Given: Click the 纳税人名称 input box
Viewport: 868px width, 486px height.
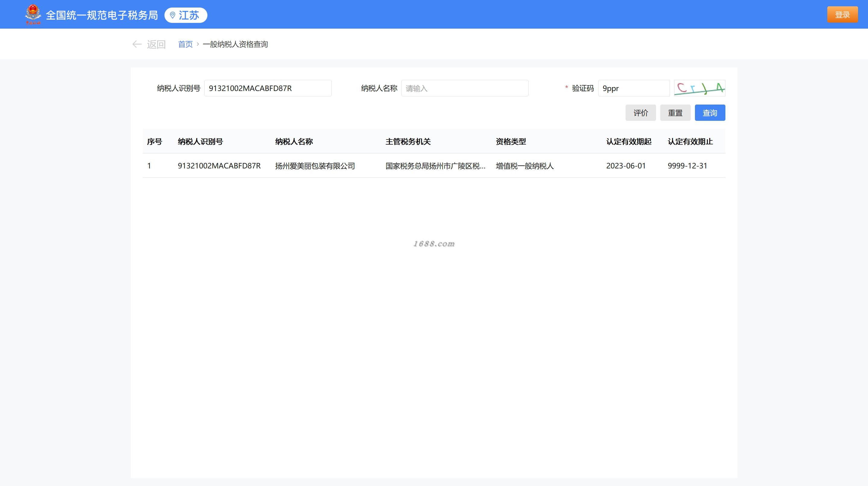Looking at the screenshot, I should (464, 88).
